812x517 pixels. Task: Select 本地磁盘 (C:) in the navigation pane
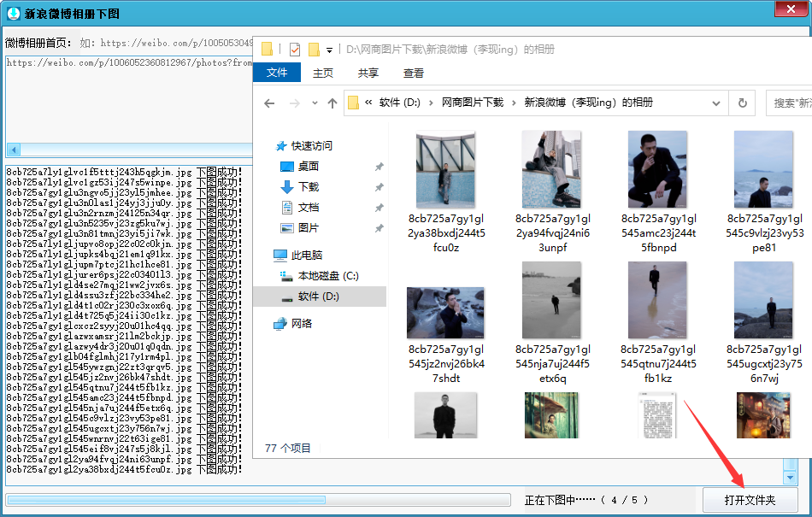coord(328,276)
